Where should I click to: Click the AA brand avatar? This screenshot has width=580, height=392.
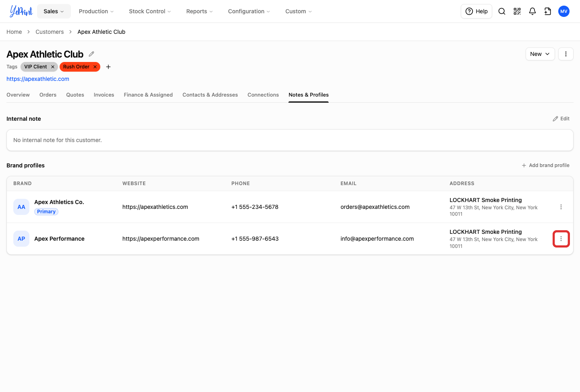point(21,207)
